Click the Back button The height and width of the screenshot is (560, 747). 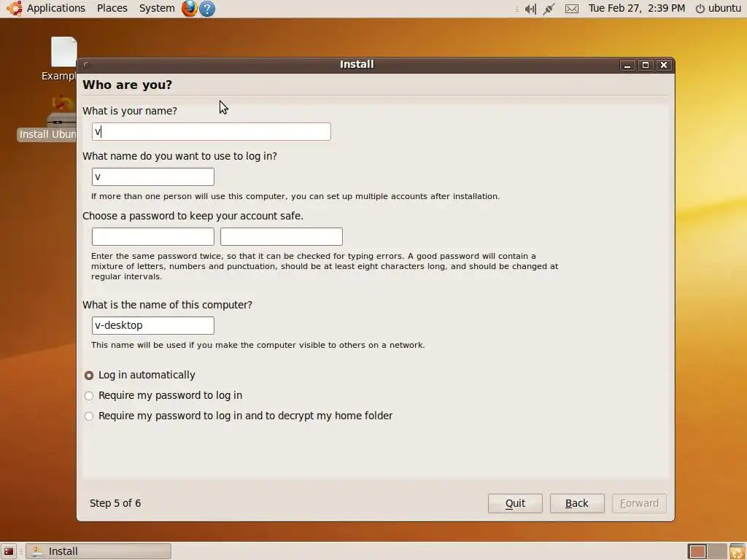[x=577, y=503]
